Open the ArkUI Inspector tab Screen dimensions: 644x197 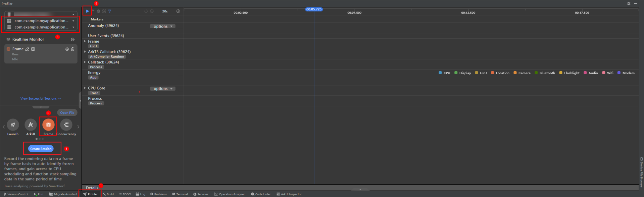coord(289,194)
